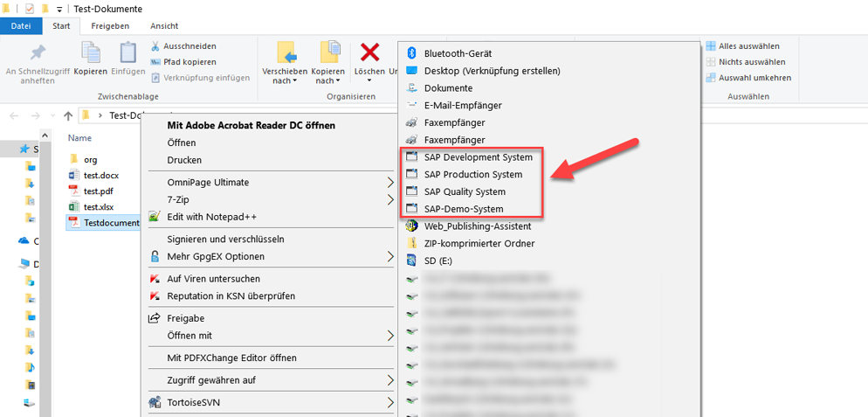
Task: Expand the TortoiseSVN submenu
Action: [x=270, y=402]
